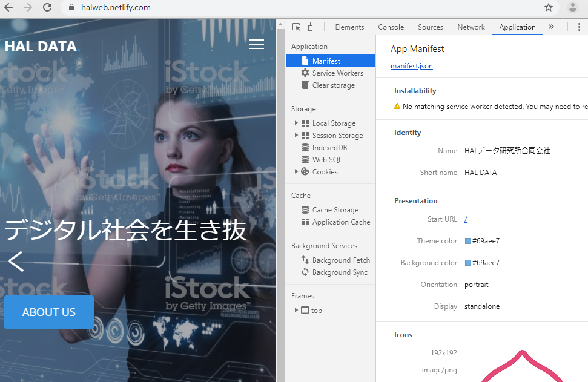Image resolution: width=588 pixels, height=382 pixels.
Task: Click the Manifest file icon
Action: tap(305, 61)
